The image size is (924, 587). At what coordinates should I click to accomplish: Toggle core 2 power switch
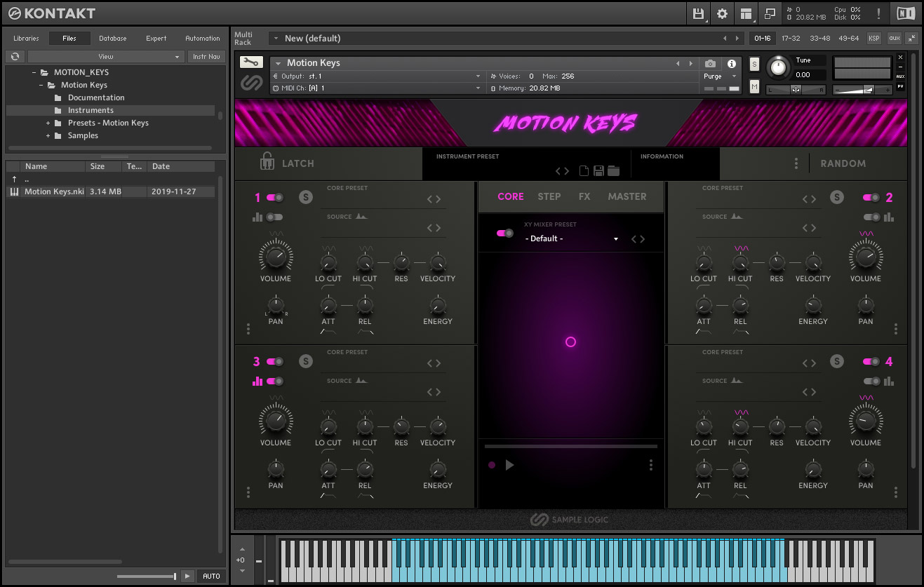coord(871,198)
